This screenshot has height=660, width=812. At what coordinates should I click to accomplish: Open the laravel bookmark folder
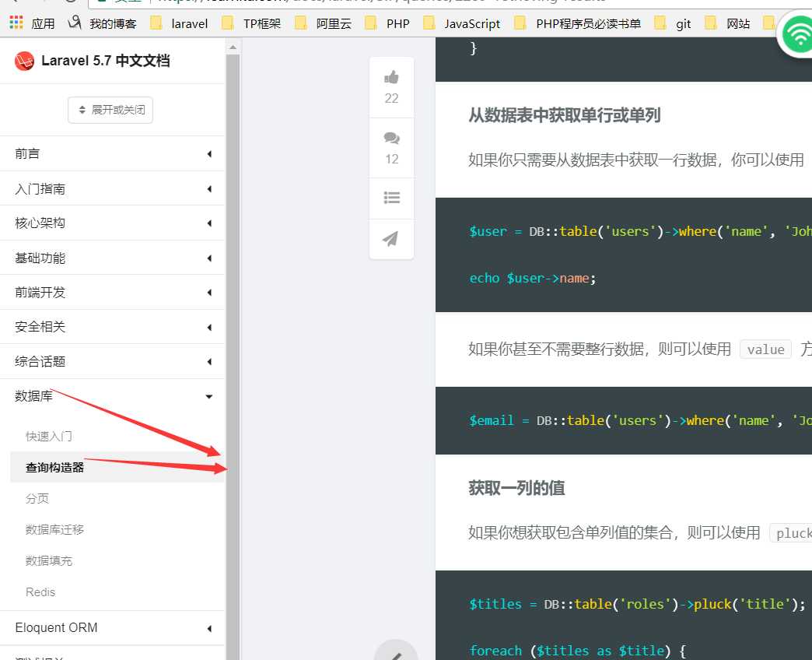point(179,23)
